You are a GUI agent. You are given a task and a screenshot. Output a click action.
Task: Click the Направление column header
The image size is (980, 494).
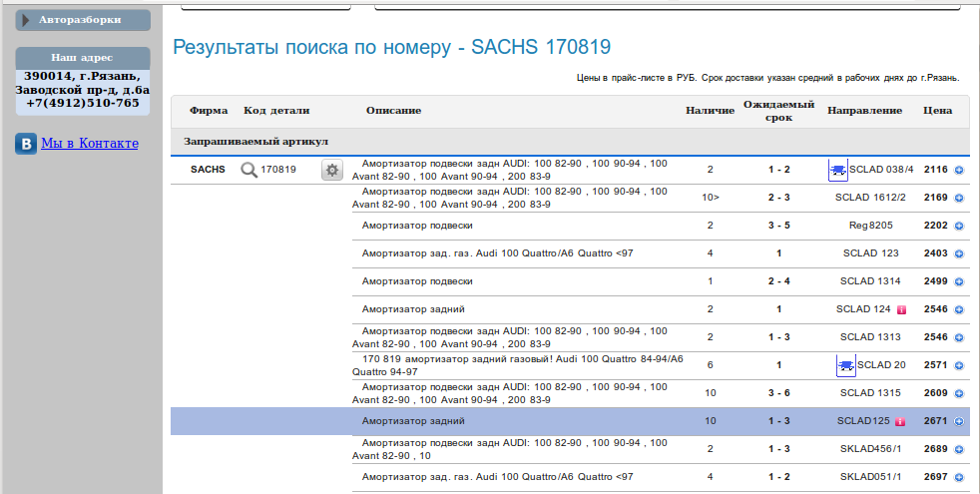[x=865, y=111]
